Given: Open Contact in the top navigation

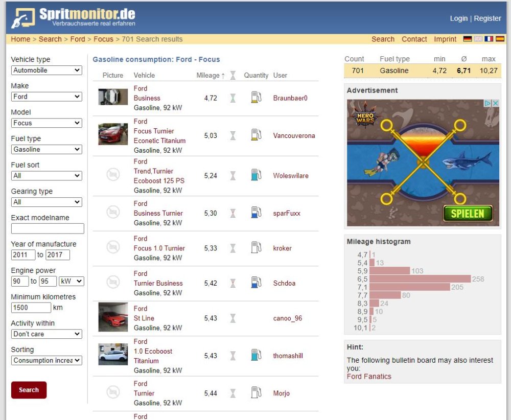Looking at the screenshot, I should point(414,39).
